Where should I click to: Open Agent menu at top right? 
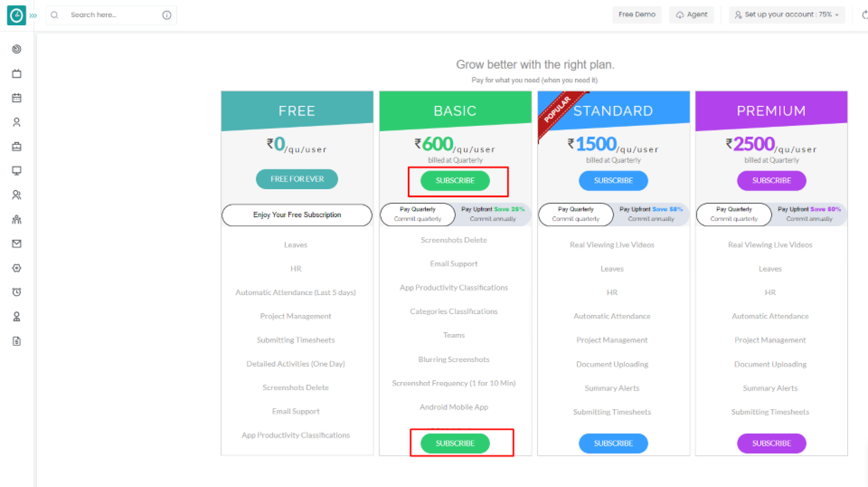[x=691, y=14]
